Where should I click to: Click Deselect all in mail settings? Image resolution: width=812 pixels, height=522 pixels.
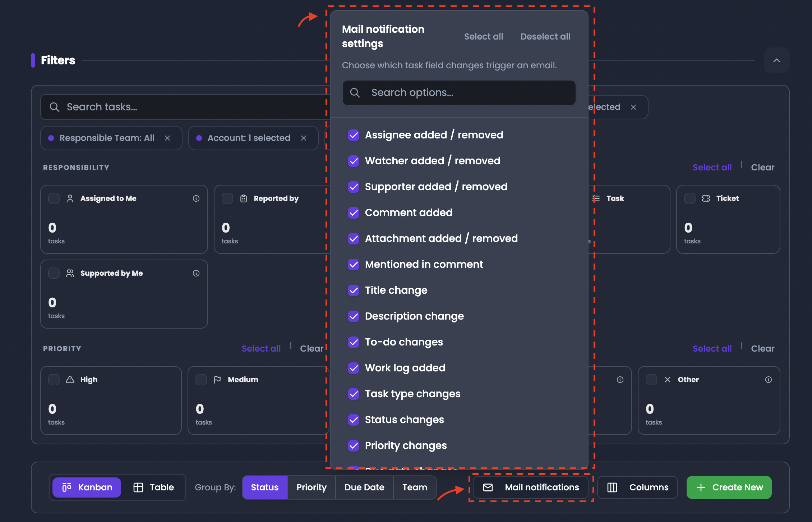545,37
